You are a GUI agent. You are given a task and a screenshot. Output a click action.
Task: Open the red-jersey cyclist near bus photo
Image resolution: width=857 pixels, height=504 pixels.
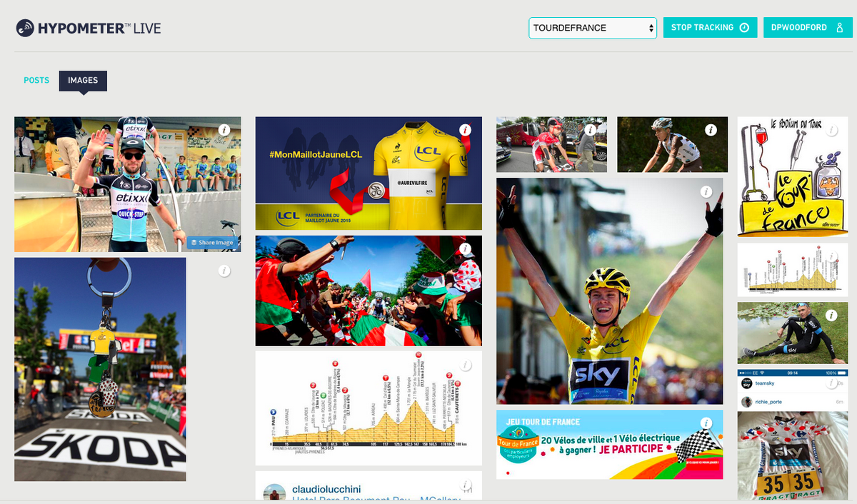(552, 144)
